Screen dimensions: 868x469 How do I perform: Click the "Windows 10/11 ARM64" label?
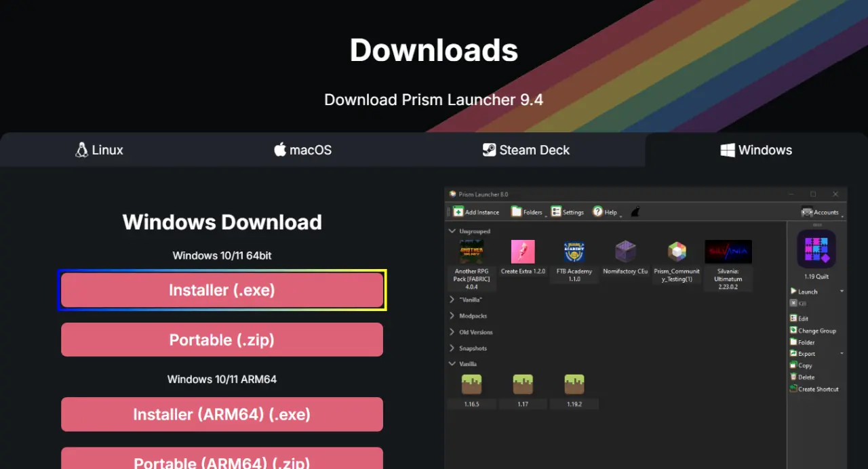tap(222, 379)
